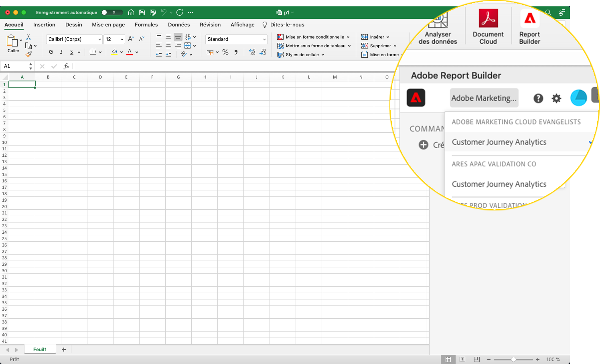Undo the last action
This screenshot has width=600, height=364.
[164, 12]
